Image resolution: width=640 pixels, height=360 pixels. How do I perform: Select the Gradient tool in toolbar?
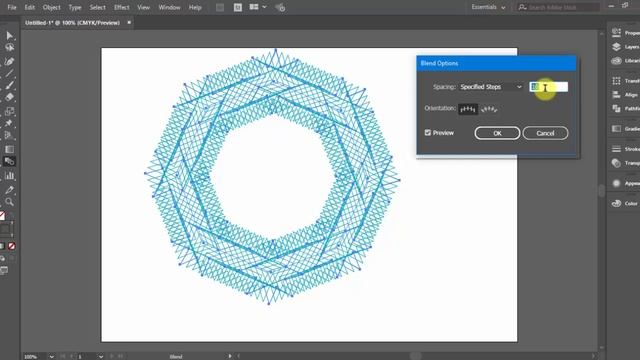click(9, 149)
